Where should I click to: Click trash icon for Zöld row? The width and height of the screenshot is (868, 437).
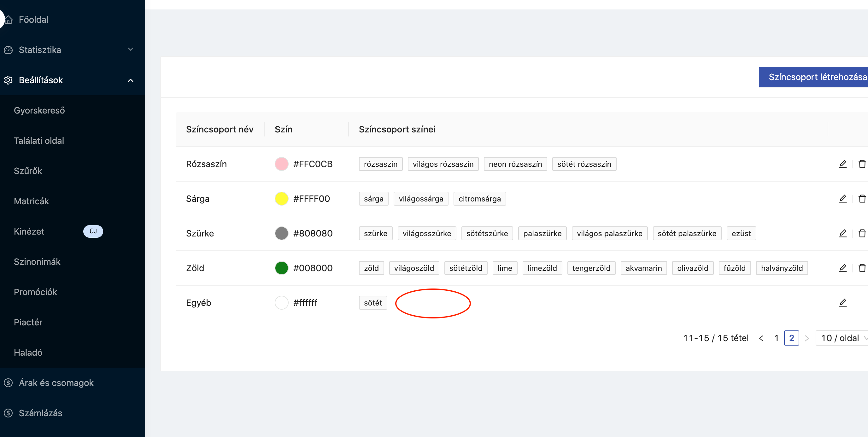click(862, 268)
